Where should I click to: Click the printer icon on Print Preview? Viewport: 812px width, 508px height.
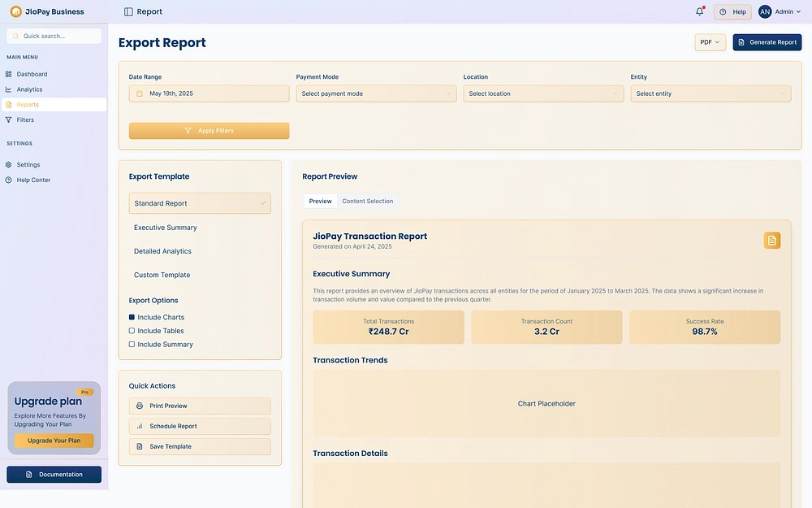coord(140,406)
